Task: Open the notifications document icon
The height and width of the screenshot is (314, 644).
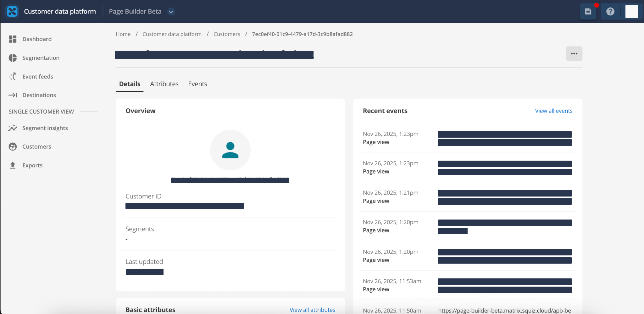Action: 588,12
